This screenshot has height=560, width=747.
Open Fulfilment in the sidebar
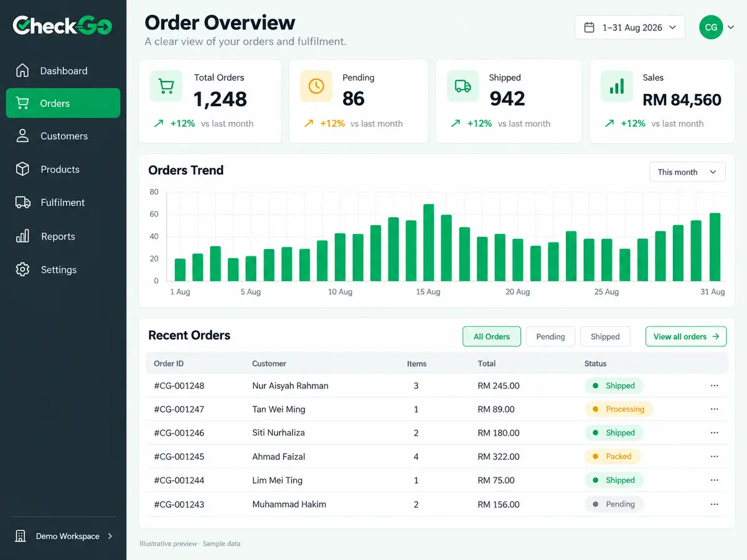[63, 202]
